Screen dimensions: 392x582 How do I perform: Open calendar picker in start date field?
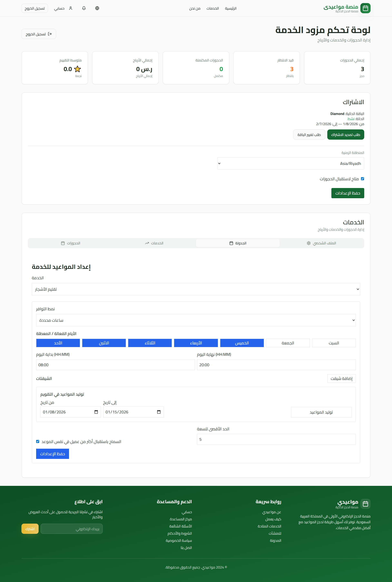coord(96,412)
